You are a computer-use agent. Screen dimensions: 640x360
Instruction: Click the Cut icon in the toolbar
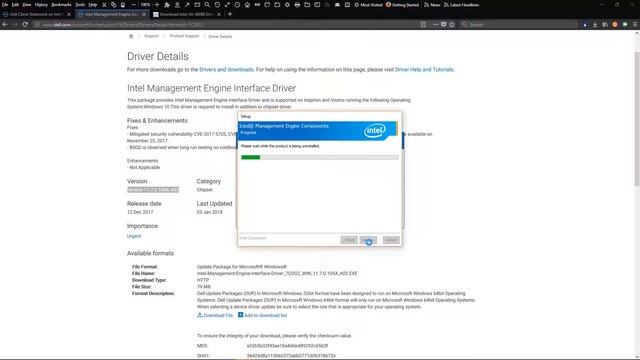104,5
